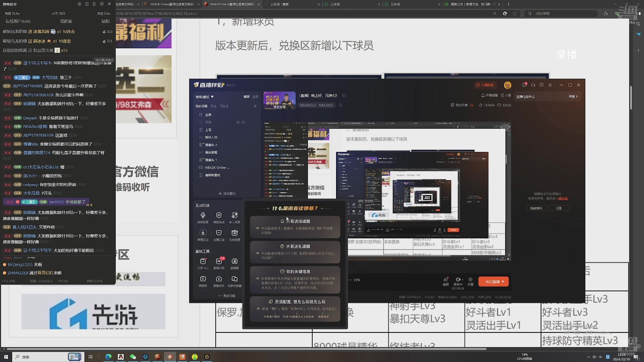Image resolution: width=644 pixels, height=362 pixels.
Task: Click 修改封面 cover thumbnail
Action: (x=279, y=100)
